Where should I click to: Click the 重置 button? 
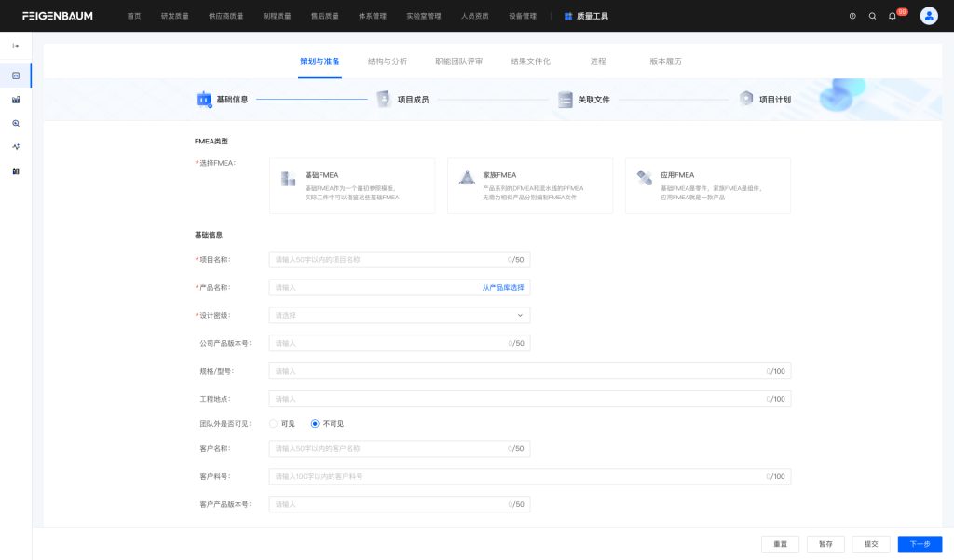tap(780, 544)
